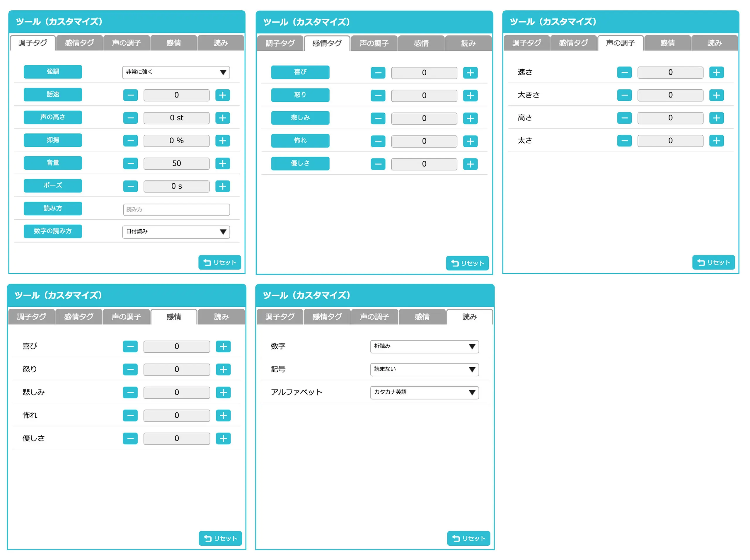This screenshot has width=750, height=560.
Task: Increase 速さ with plus button
Action: (716, 73)
